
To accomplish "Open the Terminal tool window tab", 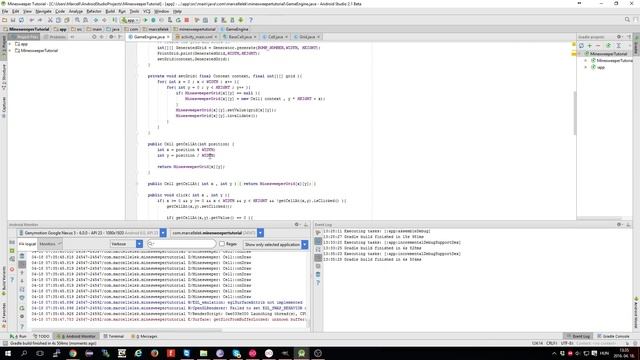I will [113, 336].
